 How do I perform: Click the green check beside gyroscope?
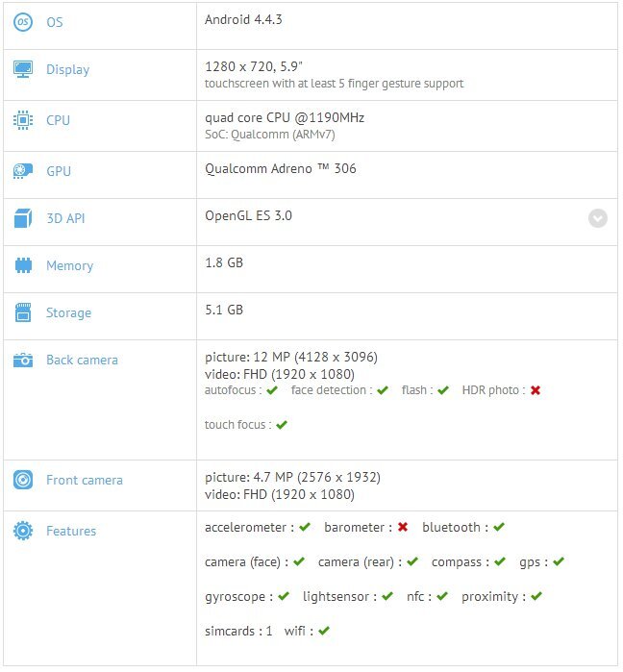point(284,596)
